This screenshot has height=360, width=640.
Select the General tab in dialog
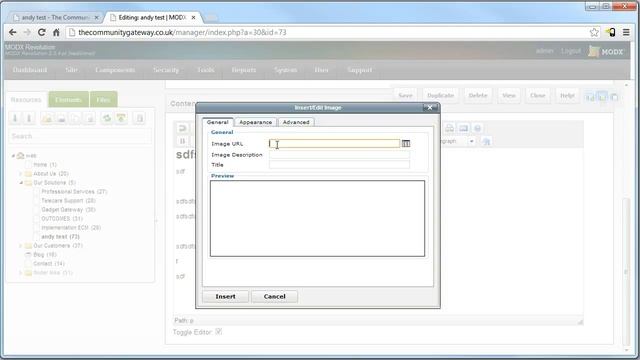point(217,122)
